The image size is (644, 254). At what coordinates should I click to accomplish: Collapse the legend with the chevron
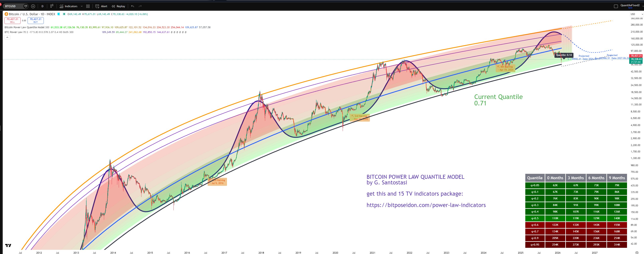(x=8, y=37)
